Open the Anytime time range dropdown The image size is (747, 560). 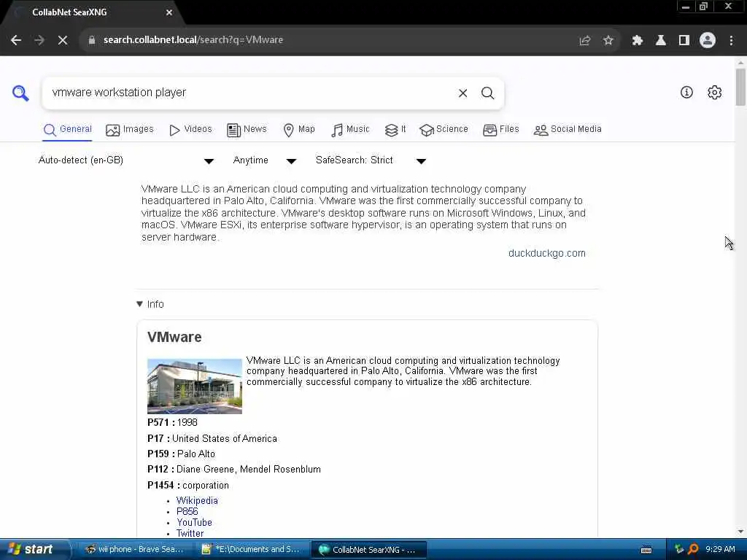pos(265,160)
